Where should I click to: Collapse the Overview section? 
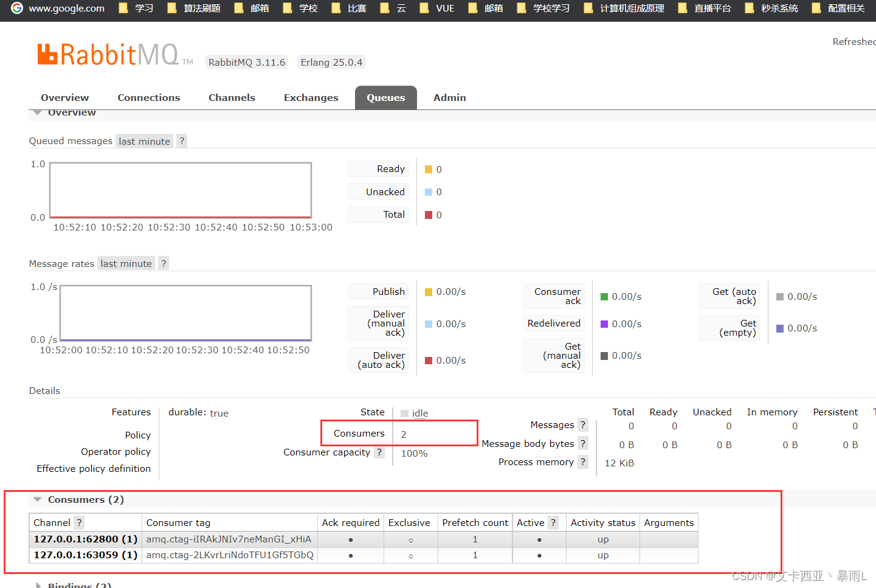point(65,112)
